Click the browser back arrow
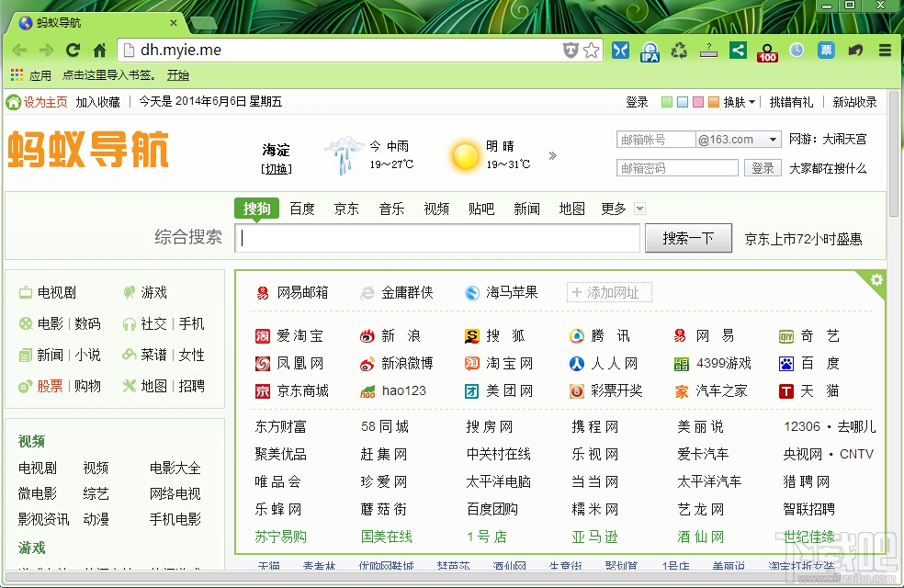The image size is (904, 588). click(x=19, y=51)
